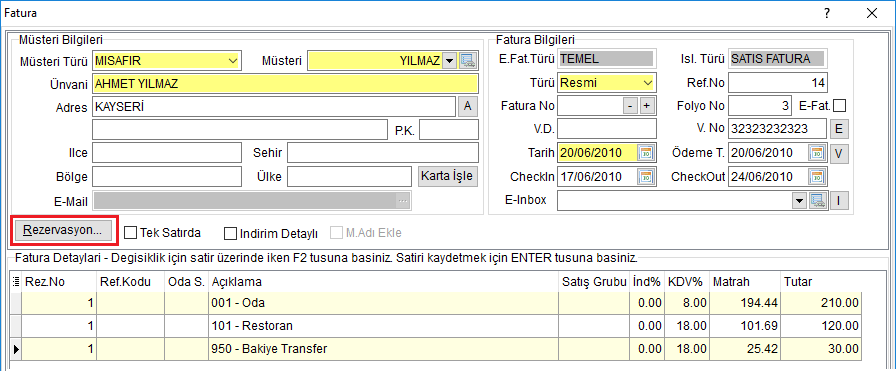Open the CheckOut calendar picker
Screen dimensions: 896x371
817,177
